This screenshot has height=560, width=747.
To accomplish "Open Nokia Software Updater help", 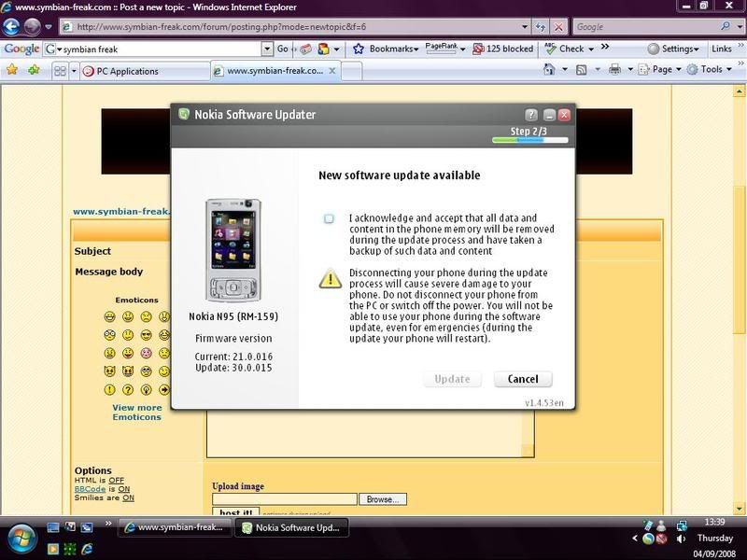I will (530, 115).
